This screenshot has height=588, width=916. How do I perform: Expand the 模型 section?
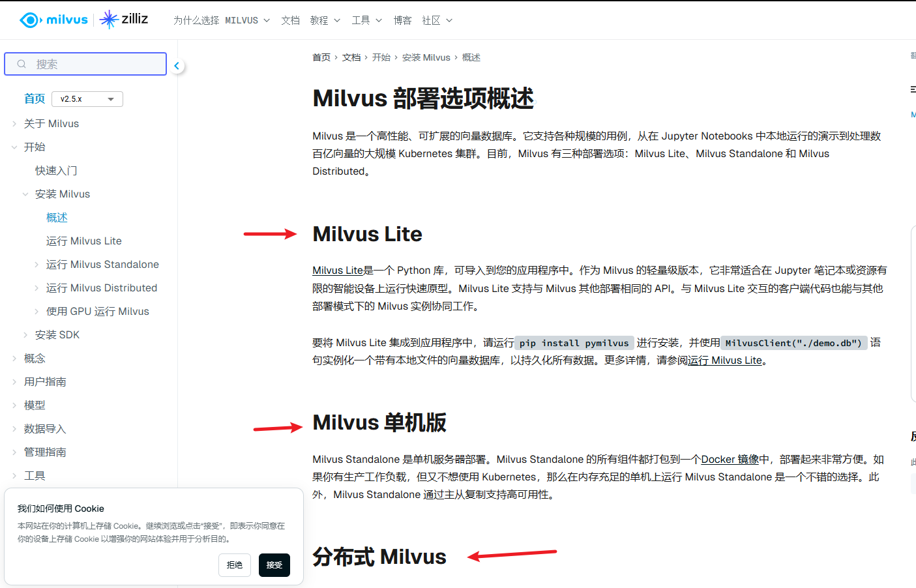point(14,405)
